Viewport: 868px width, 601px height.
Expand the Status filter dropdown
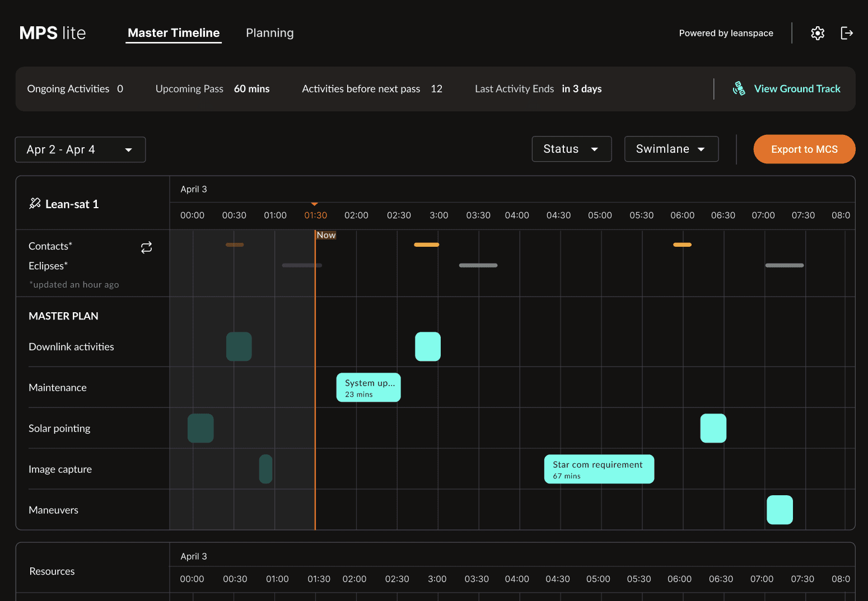tap(572, 149)
